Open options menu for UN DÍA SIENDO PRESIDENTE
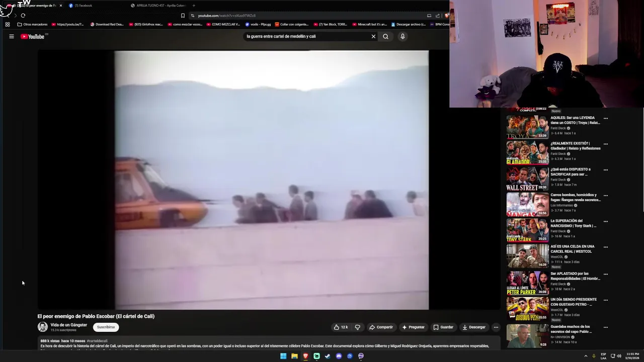Image resolution: width=644 pixels, height=362 pixels. point(606,300)
